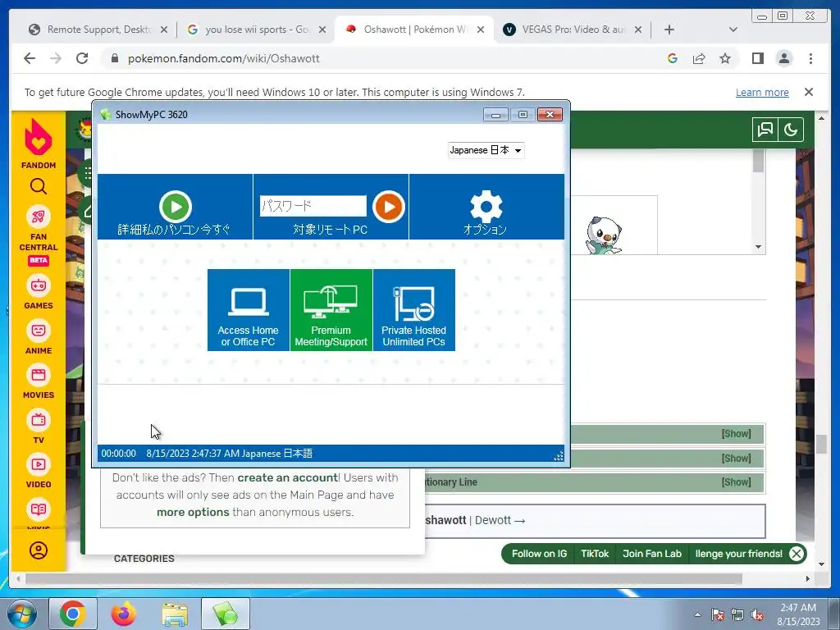Viewport: 840px width, 630px height.
Task: Open the Chrome three-dot menu
Action: [x=810, y=58]
